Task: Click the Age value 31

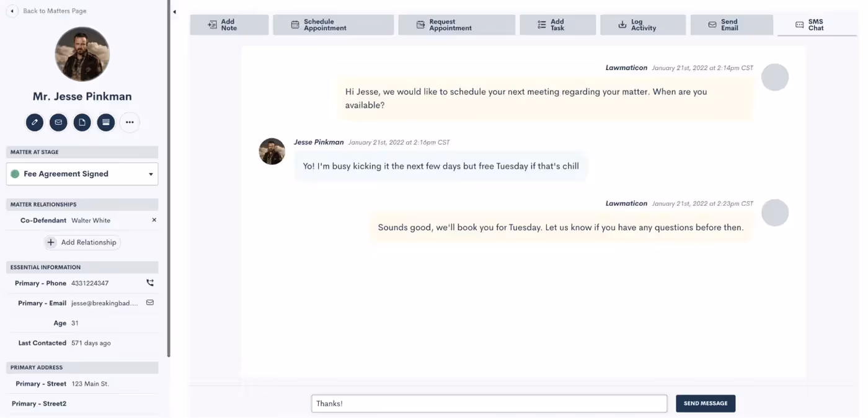Action: coord(75,323)
